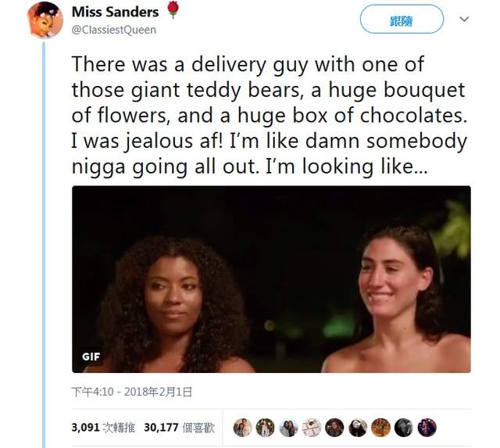Open second liker avatar with green background
500x448 pixels.
pyautogui.click(x=266, y=427)
